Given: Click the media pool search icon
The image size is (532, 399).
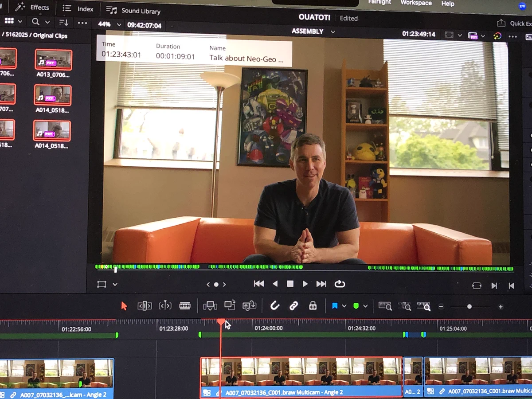Looking at the screenshot, I should point(35,22).
